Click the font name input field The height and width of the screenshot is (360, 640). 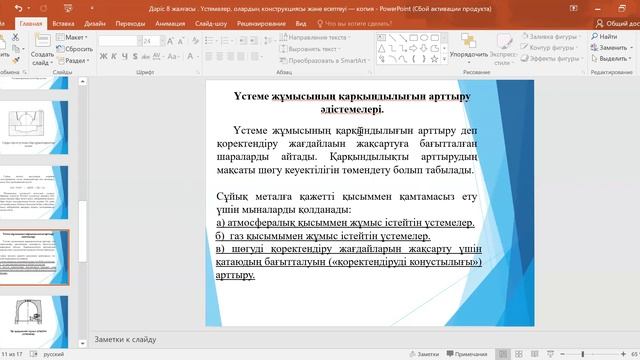tap(118, 41)
